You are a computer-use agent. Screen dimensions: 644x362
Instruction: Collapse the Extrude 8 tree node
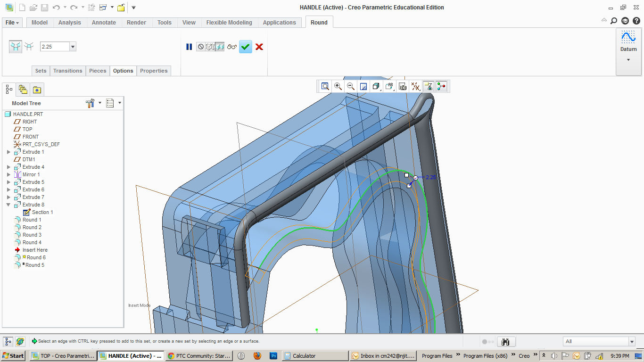8,205
